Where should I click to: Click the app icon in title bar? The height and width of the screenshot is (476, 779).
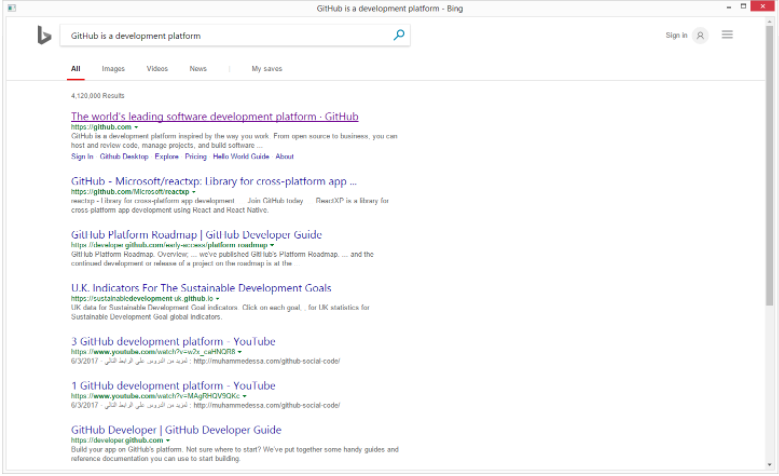(x=11, y=8)
